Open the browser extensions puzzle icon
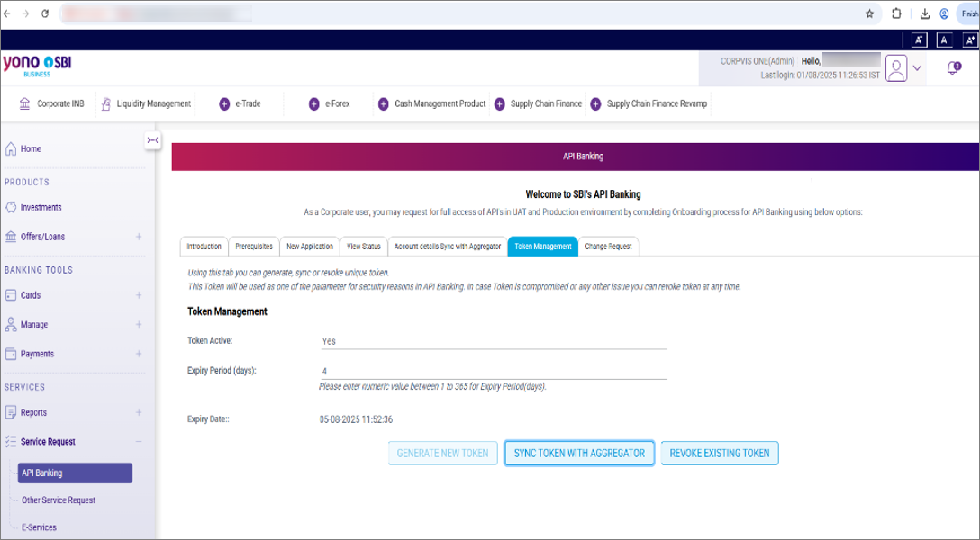Viewport: 980px width, 540px height. pos(896,13)
